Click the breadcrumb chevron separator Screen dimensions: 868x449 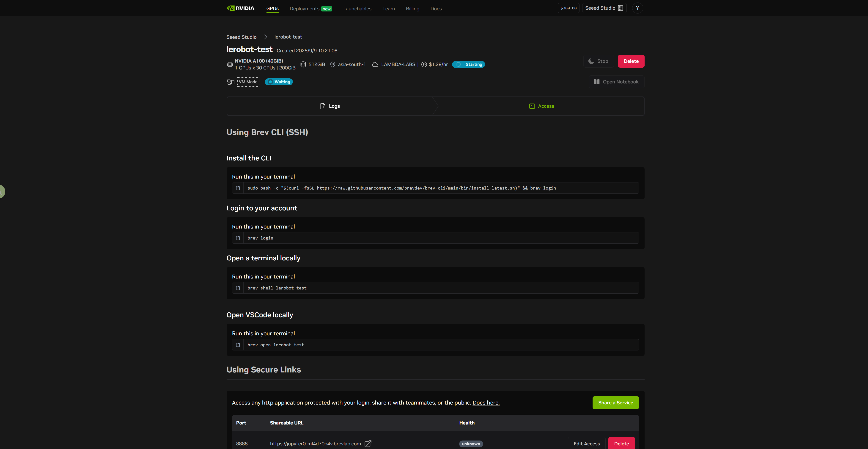click(265, 37)
